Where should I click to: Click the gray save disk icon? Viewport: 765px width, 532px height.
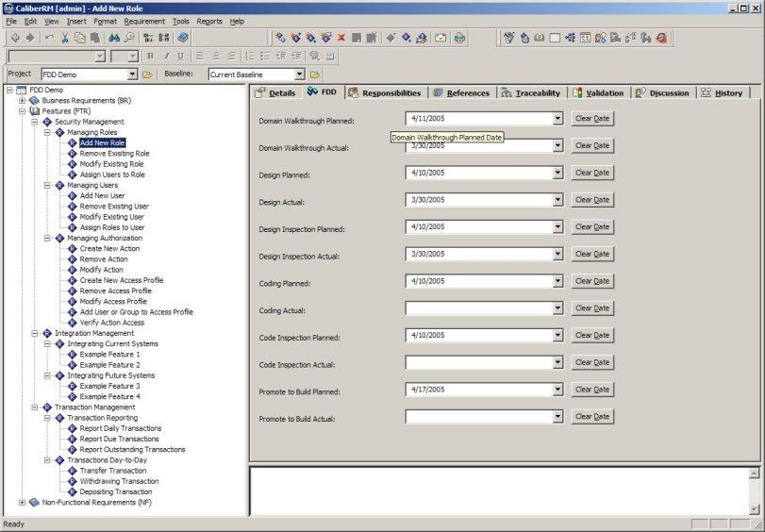[357, 38]
